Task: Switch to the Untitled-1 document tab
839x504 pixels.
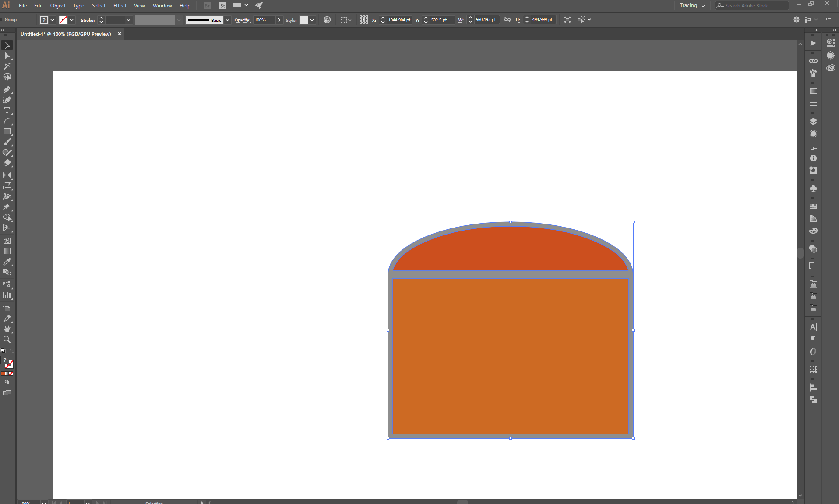Action: click(66, 34)
